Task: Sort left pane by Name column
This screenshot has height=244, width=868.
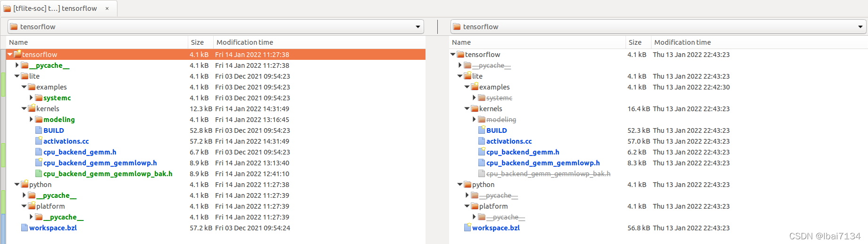Action: (x=97, y=42)
